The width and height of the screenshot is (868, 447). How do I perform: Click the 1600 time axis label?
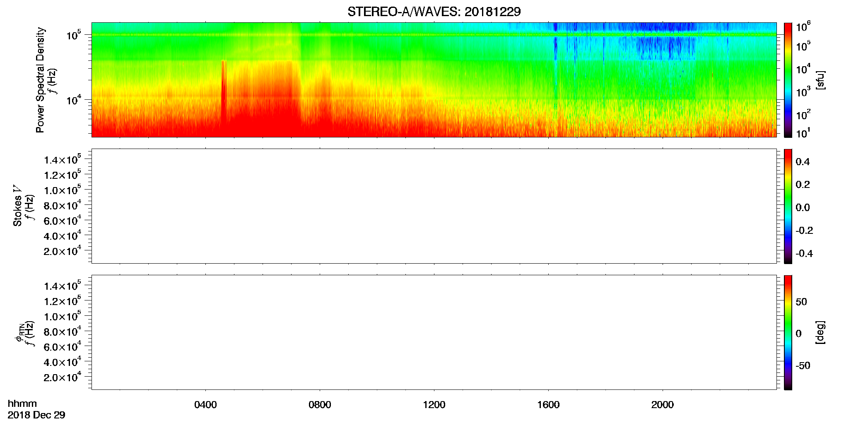(x=548, y=405)
